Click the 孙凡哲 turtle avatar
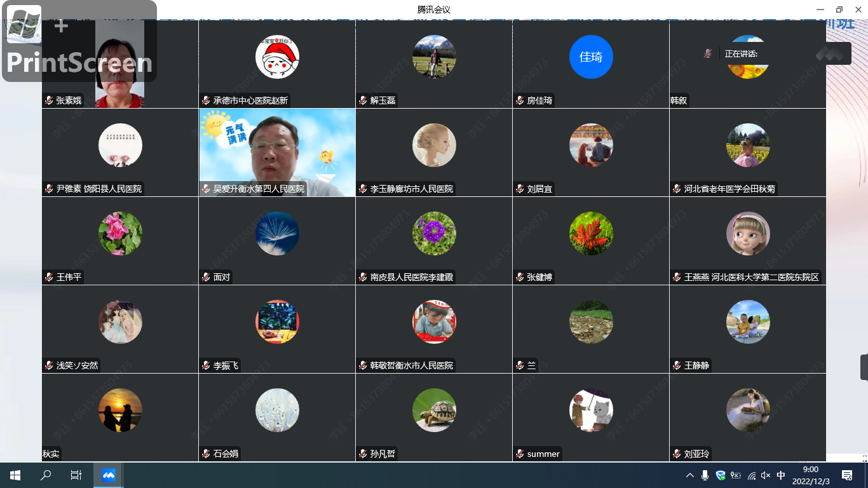The image size is (868, 488). (434, 410)
